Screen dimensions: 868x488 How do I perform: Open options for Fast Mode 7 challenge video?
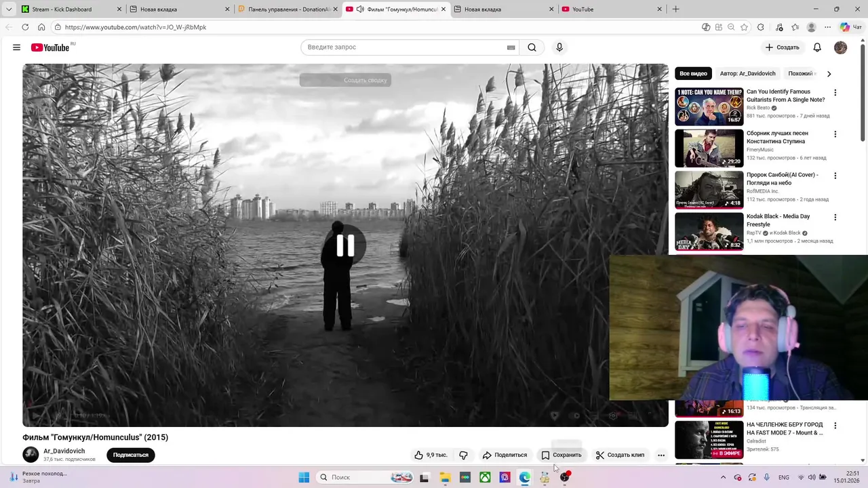[835, 426]
